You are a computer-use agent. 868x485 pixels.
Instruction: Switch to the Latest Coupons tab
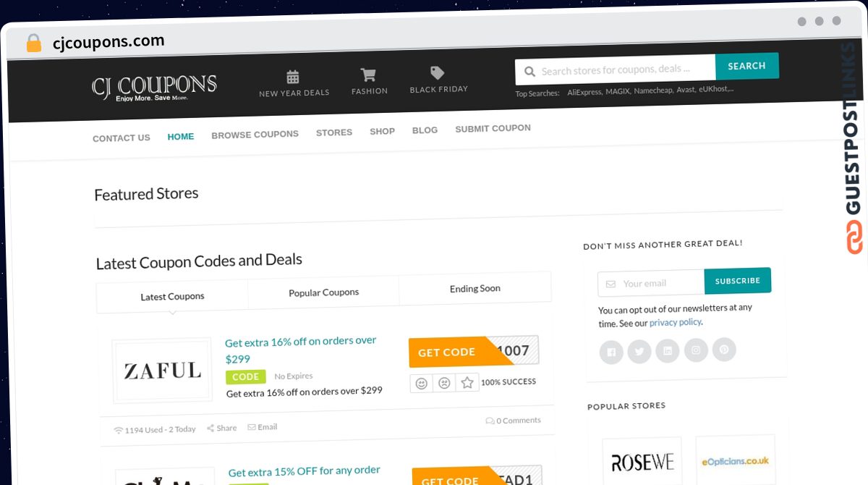tap(172, 297)
